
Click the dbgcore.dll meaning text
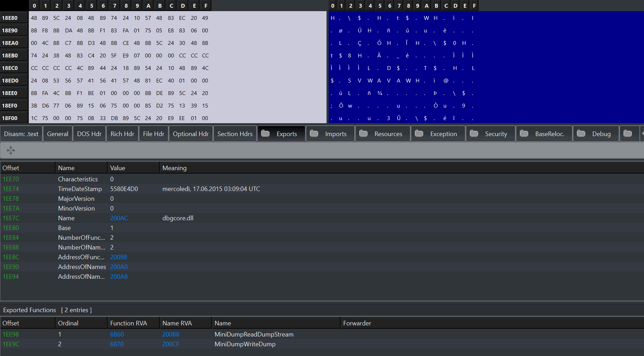[178, 218]
